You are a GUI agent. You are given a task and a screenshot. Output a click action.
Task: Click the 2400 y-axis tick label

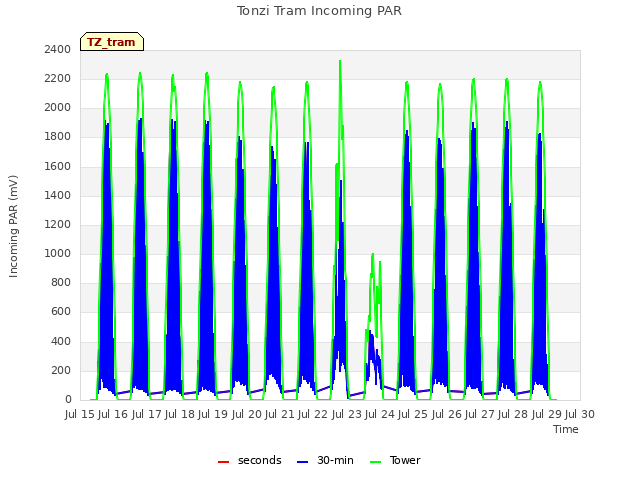tap(58, 49)
